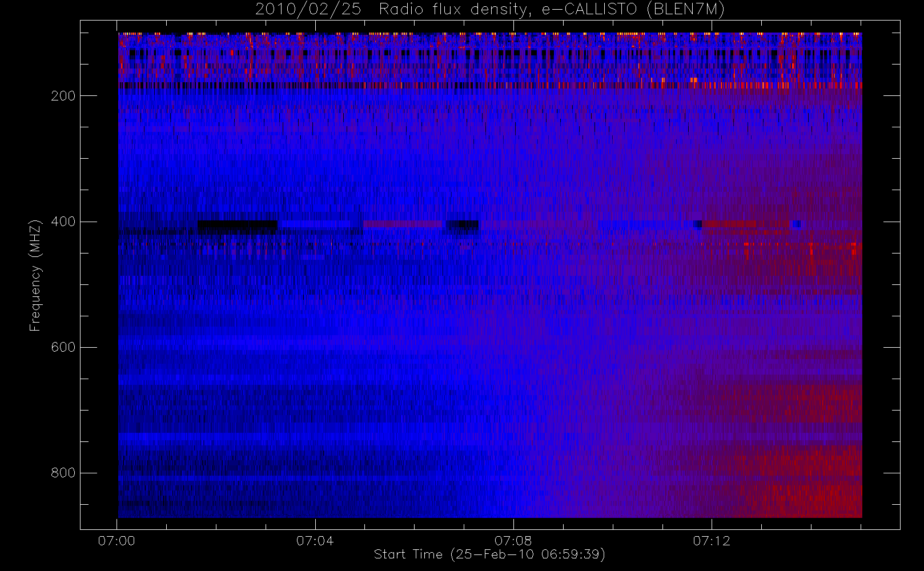This screenshot has height=571, width=924.
Task: Click the 07:00 time tick label
Action: coord(116,541)
